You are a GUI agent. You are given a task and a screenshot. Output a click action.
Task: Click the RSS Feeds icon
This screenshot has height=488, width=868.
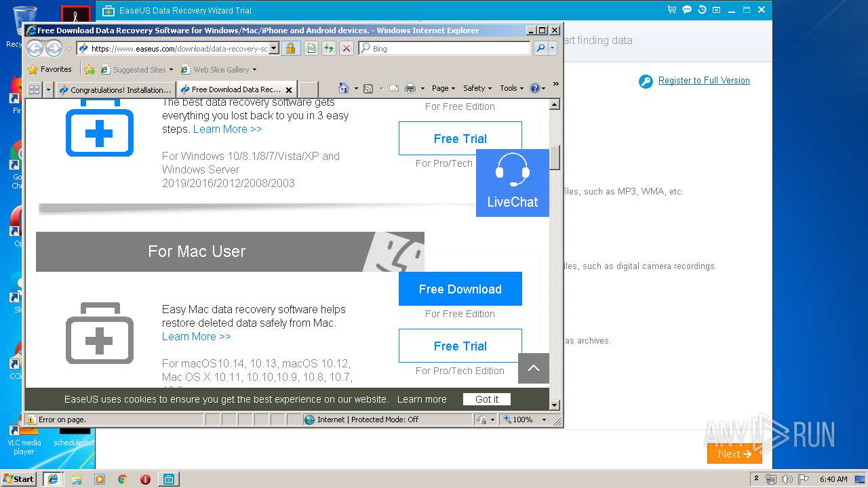(x=368, y=88)
